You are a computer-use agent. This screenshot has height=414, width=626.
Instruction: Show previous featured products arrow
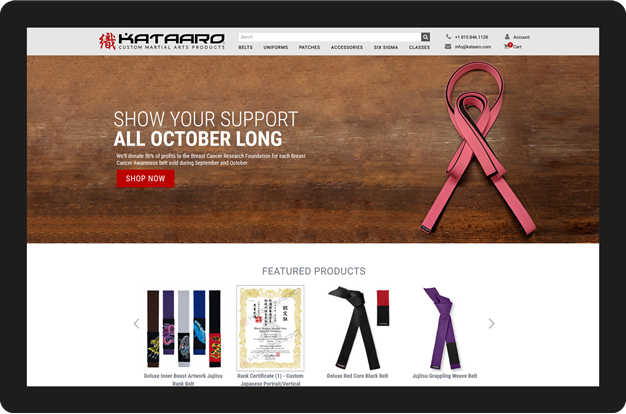coord(137,323)
